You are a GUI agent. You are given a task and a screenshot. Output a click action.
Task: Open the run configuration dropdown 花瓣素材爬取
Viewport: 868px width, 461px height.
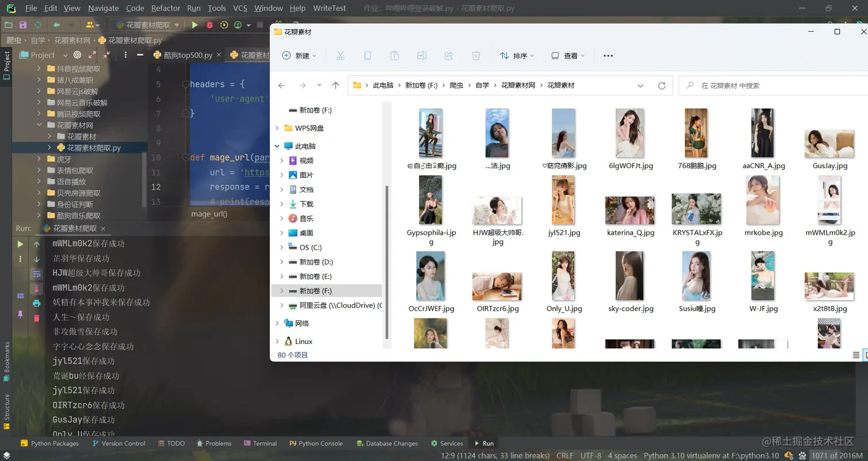pyautogui.click(x=148, y=25)
